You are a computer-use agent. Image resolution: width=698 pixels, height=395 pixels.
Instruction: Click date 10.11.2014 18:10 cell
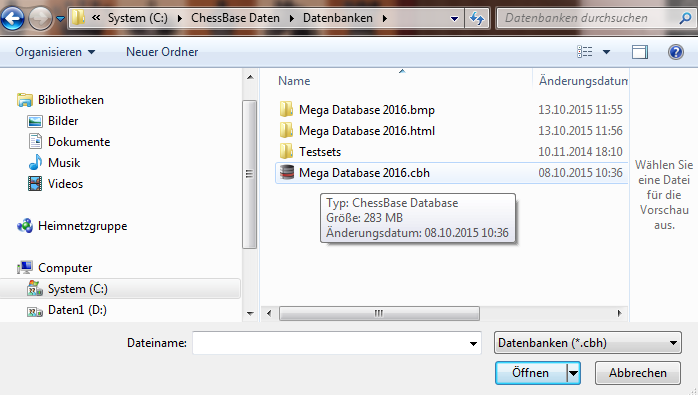[x=580, y=151]
